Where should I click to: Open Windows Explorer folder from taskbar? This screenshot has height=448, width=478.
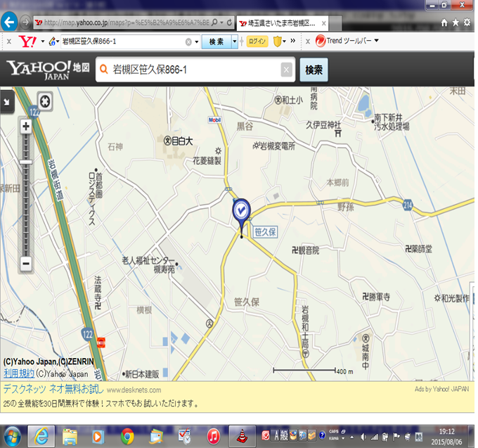point(70,437)
